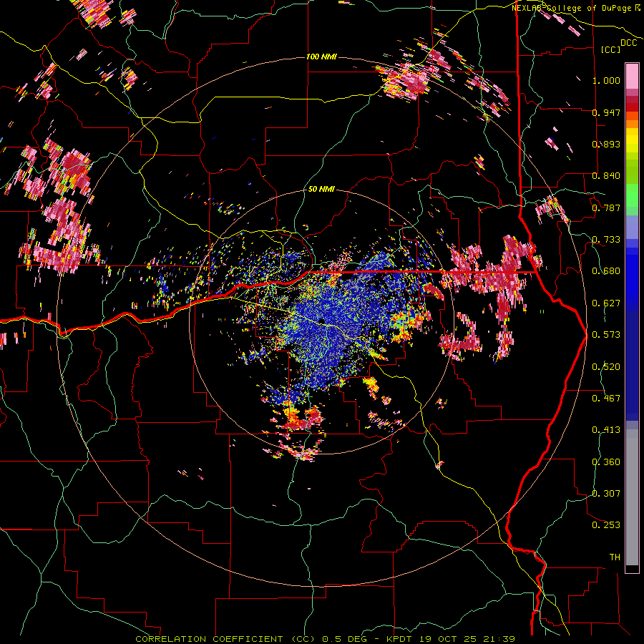The width and height of the screenshot is (644, 644).
Task: Click the Correlation Coefficient caption at the bottom
Action: [x=325, y=639]
